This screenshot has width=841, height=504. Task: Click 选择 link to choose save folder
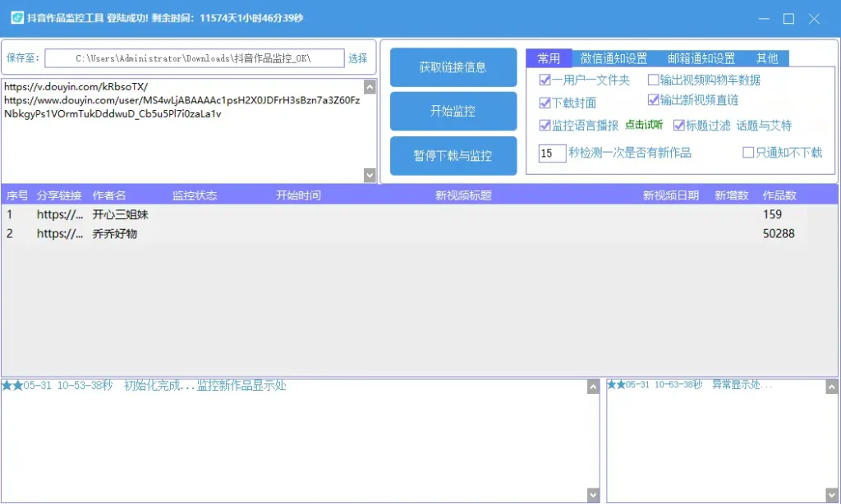(358, 58)
